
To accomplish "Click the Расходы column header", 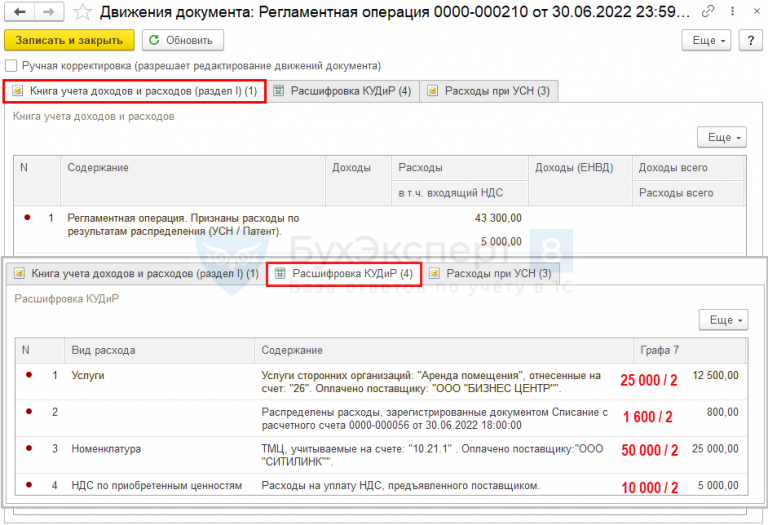I will pos(460,167).
